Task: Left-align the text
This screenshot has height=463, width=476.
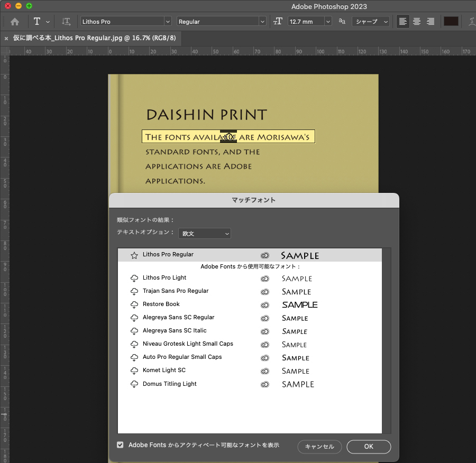Action: click(x=403, y=22)
